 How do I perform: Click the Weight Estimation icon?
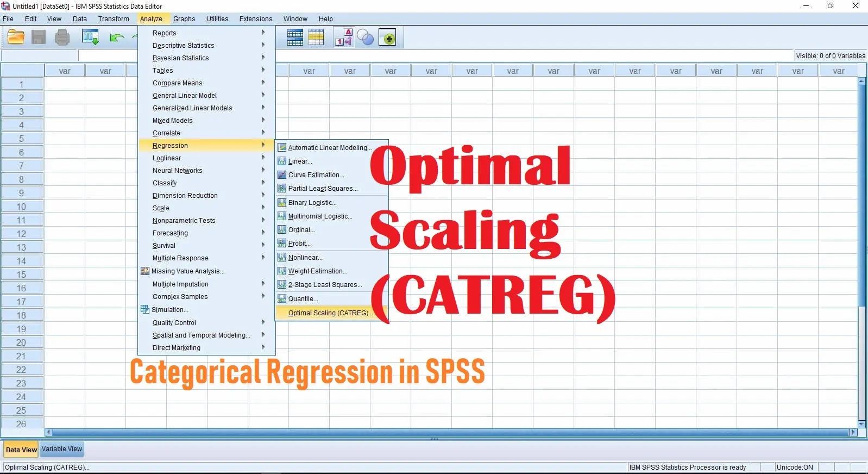[x=282, y=271]
